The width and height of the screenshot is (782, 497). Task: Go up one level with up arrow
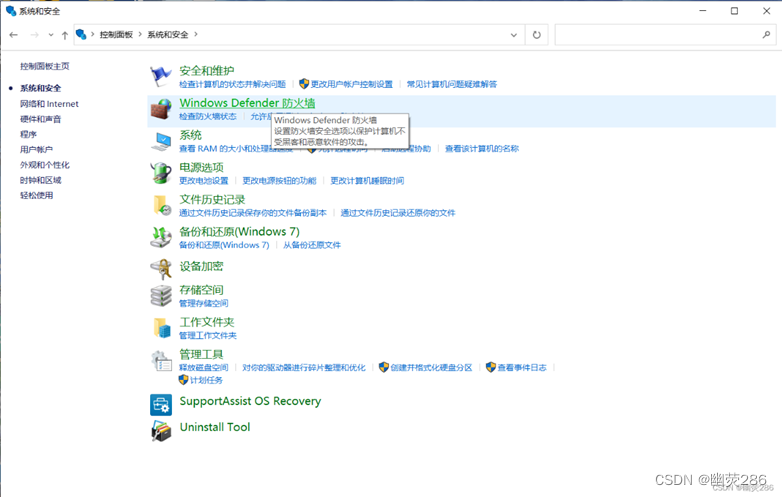click(65, 34)
